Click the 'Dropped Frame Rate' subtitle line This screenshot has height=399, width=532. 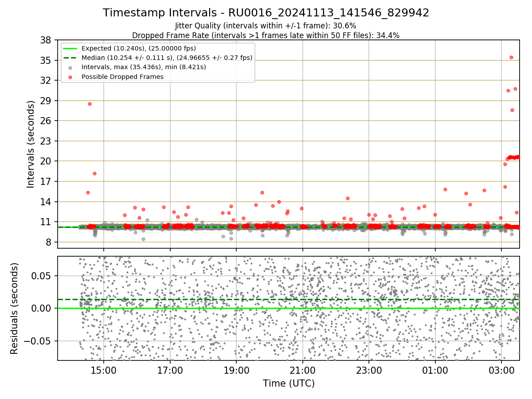pyautogui.click(x=266, y=35)
